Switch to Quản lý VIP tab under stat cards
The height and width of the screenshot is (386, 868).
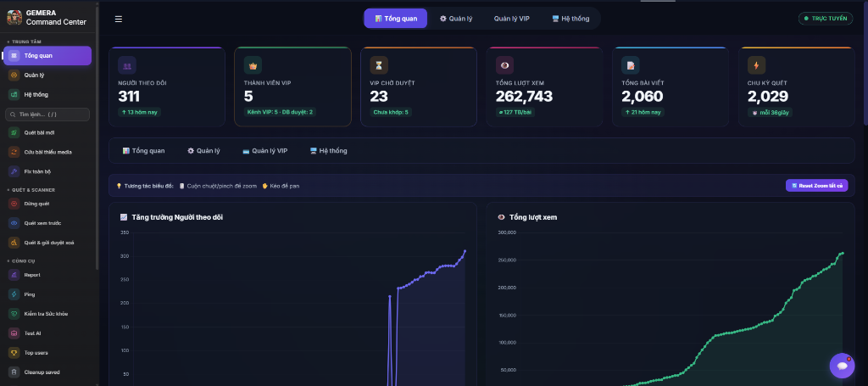click(265, 151)
